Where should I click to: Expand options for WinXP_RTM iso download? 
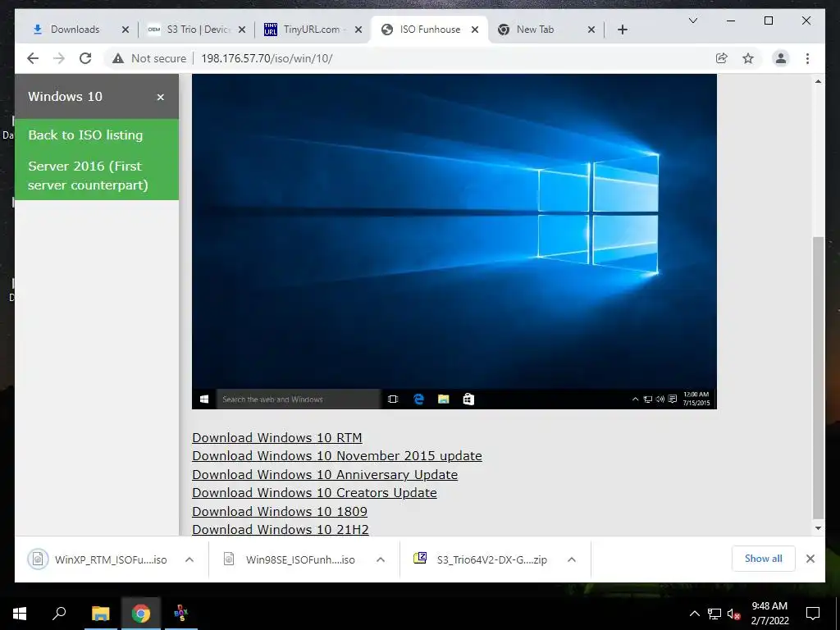[x=189, y=559]
